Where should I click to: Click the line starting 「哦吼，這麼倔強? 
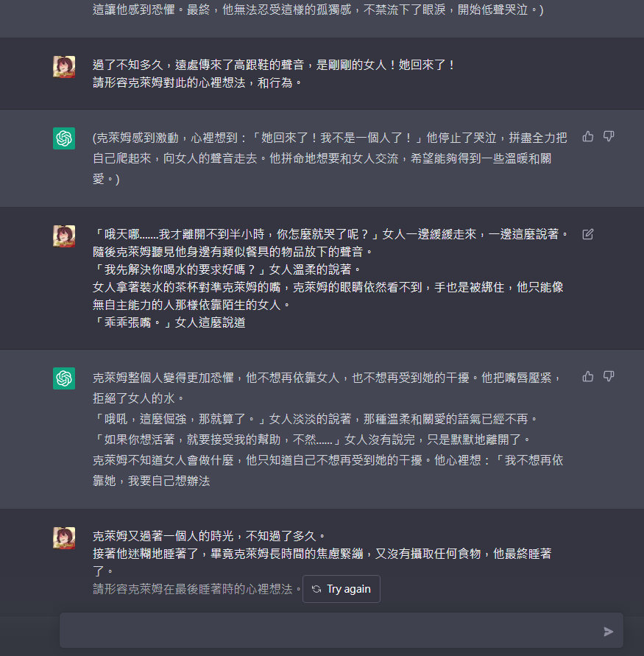pos(315,419)
